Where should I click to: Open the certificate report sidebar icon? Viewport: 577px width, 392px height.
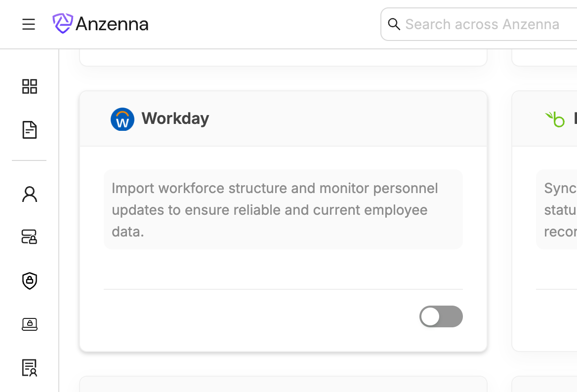click(30, 368)
